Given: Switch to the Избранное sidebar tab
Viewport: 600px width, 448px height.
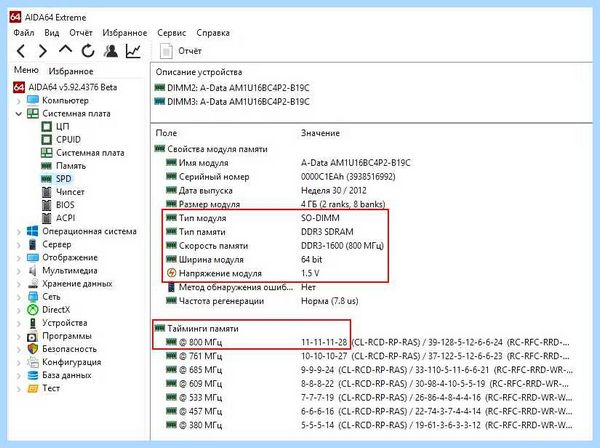Looking at the screenshot, I should pyautogui.click(x=71, y=71).
